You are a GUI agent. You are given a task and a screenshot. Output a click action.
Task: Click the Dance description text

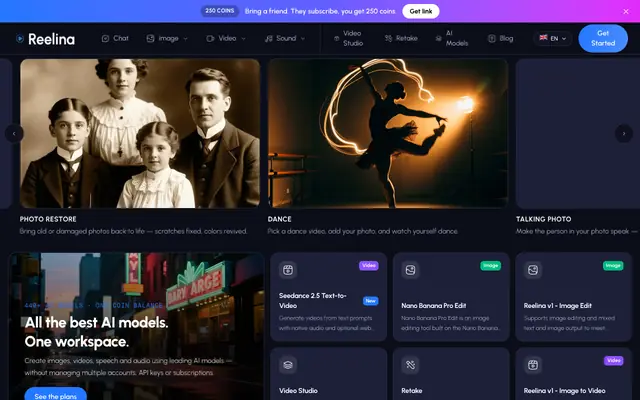362,231
